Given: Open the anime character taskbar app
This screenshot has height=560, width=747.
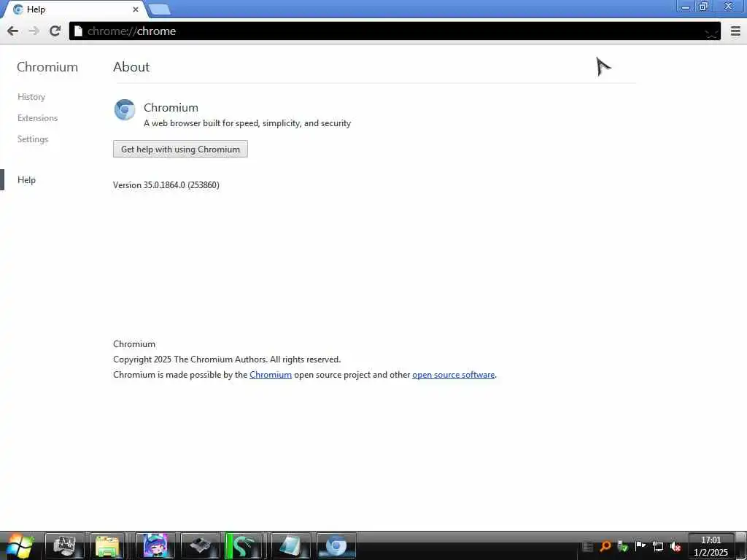Looking at the screenshot, I should pyautogui.click(x=155, y=546).
